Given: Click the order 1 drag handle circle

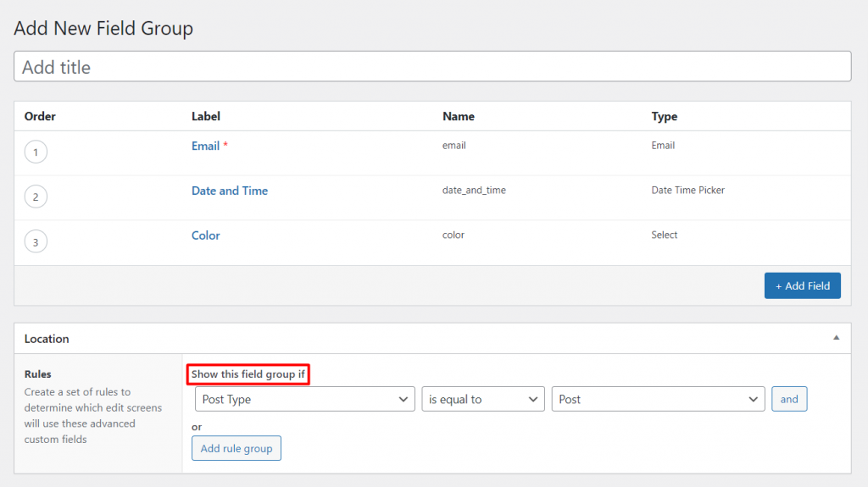Looking at the screenshot, I should pyautogui.click(x=36, y=152).
